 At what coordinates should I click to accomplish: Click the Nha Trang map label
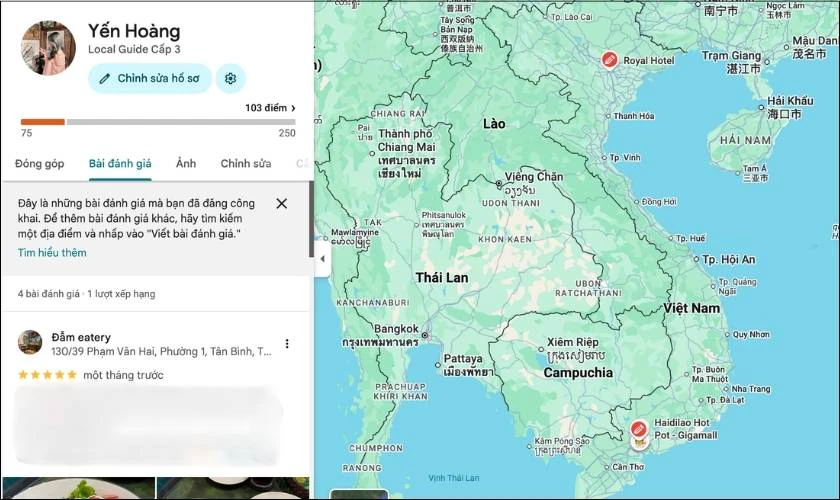(751, 389)
